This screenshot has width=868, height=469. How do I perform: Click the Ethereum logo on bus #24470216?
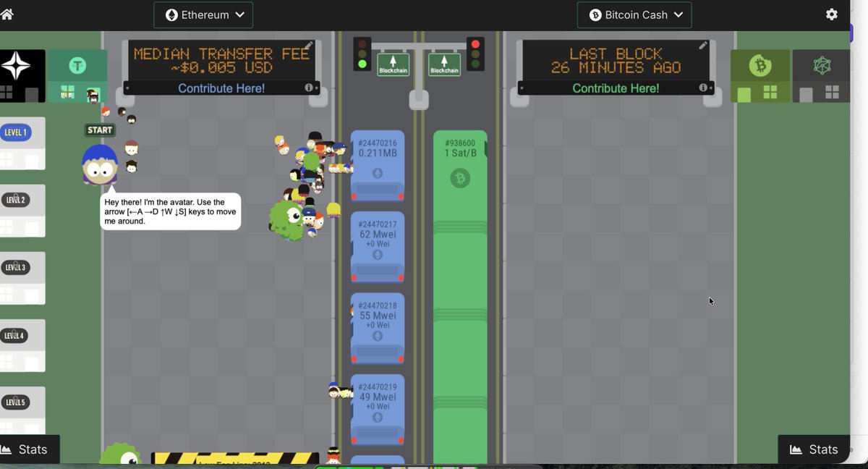pos(378,174)
